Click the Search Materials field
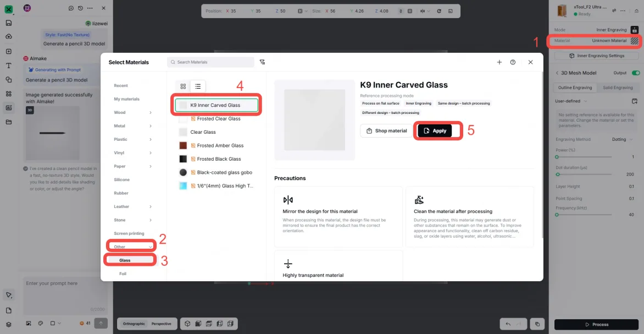This screenshot has width=644, height=334. (210, 62)
